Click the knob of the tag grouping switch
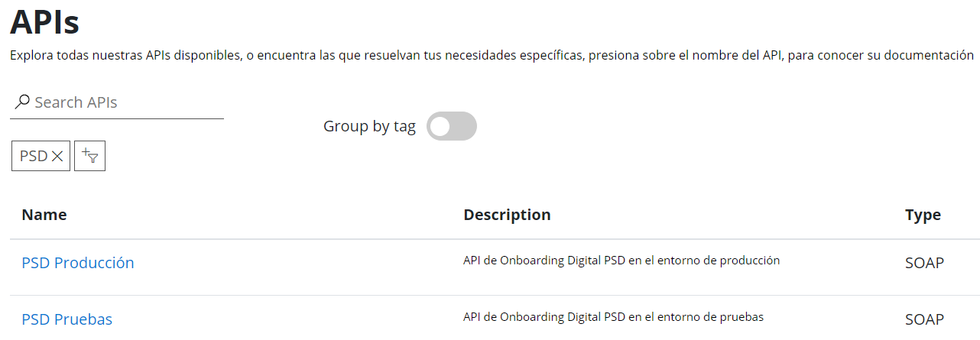Screen dimensions: 980x340 [440, 126]
